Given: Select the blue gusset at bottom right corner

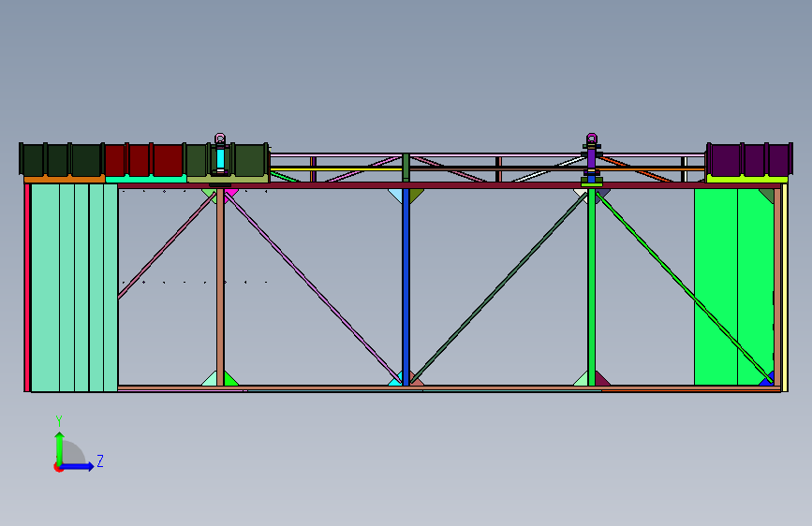Looking at the screenshot, I should point(767,379).
